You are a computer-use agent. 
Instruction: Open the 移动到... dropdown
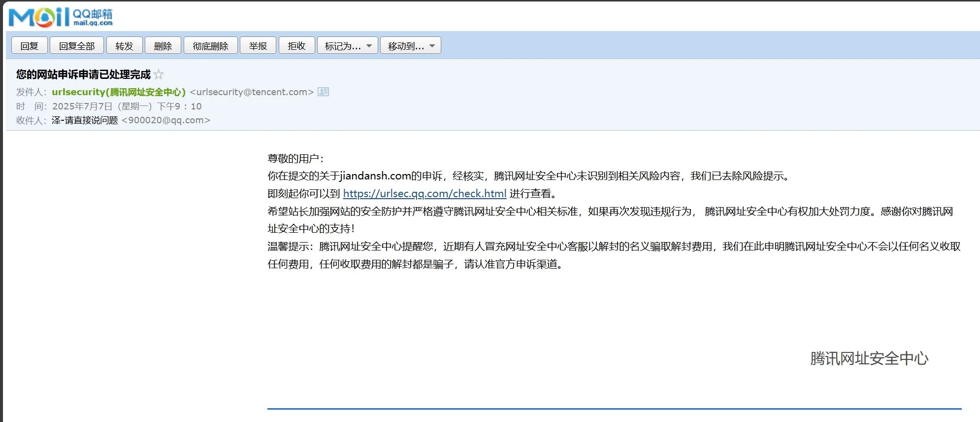(411, 45)
